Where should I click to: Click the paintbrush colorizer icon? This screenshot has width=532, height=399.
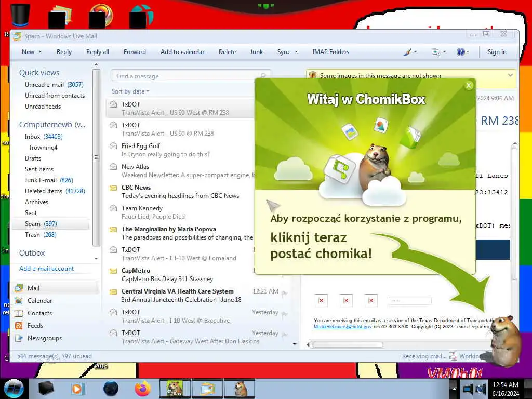tap(407, 52)
